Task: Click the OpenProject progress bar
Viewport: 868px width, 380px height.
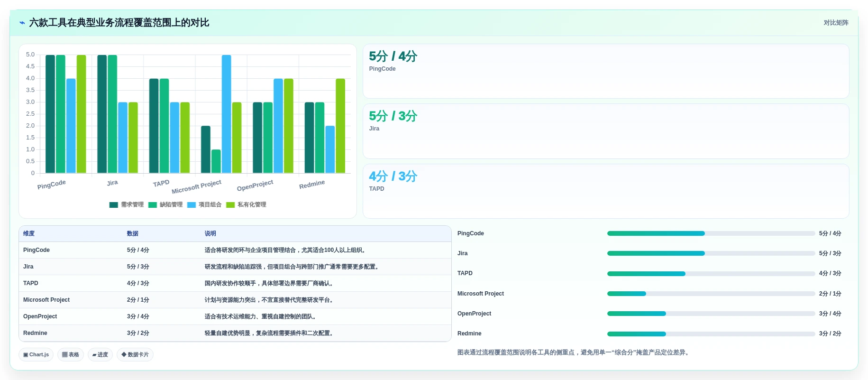Action: [711, 314]
